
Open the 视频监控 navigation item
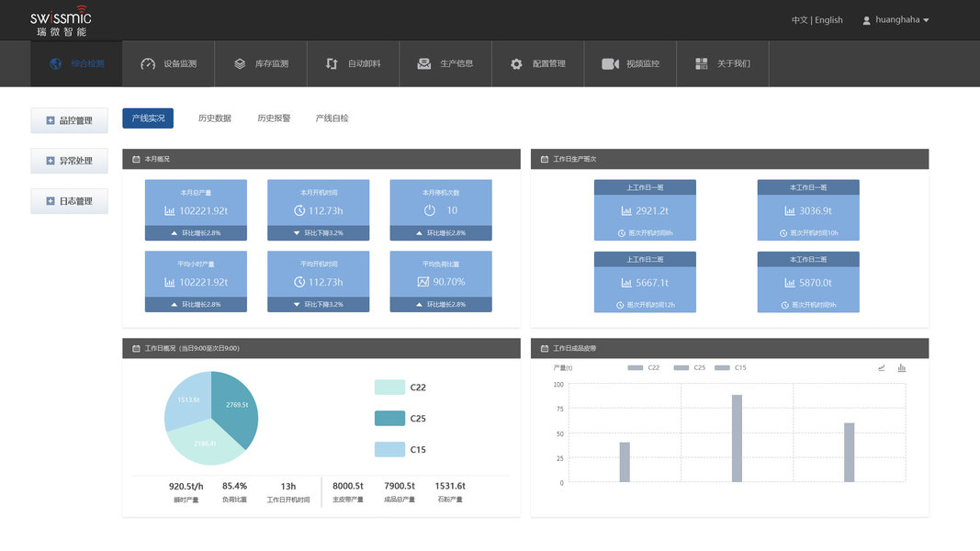point(631,63)
